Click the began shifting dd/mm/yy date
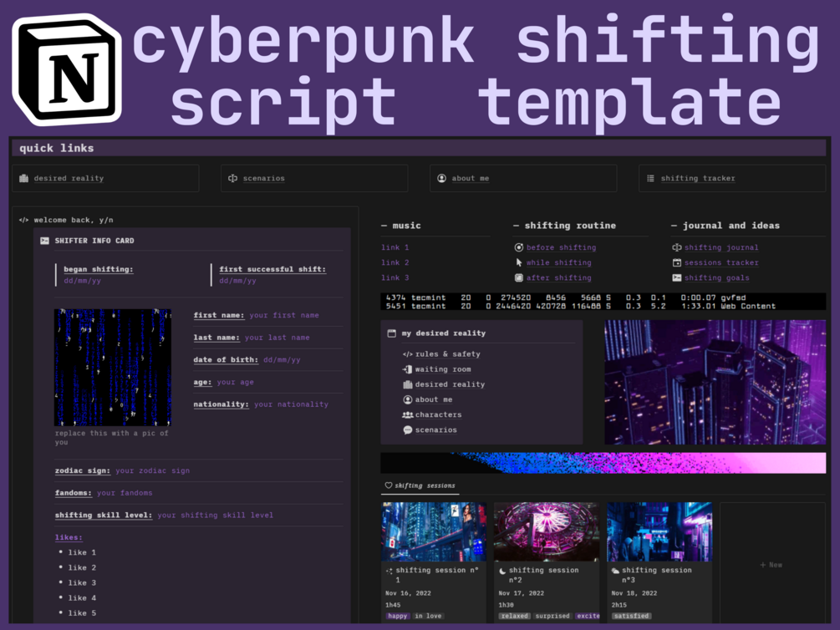840x630 pixels. pos(82,281)
